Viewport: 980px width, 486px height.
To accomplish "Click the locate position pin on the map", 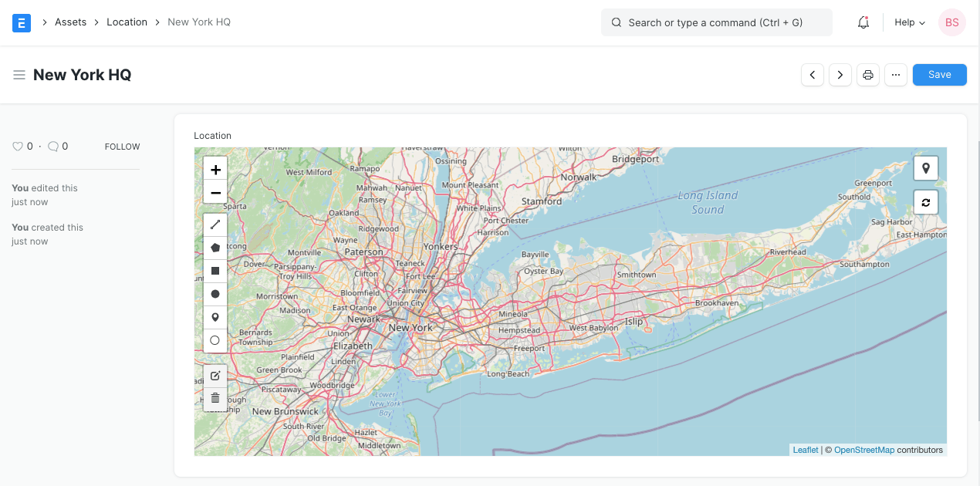I will [x=925, y=167].
